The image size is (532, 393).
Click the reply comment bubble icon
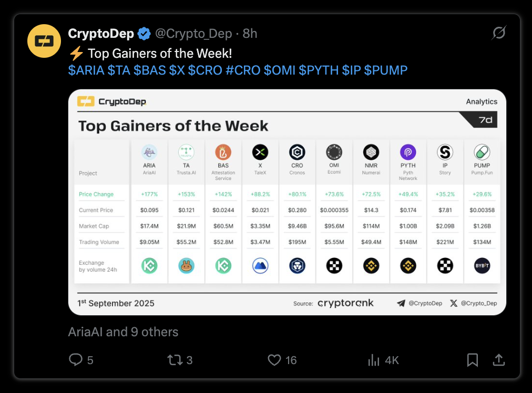click(76, 360)
